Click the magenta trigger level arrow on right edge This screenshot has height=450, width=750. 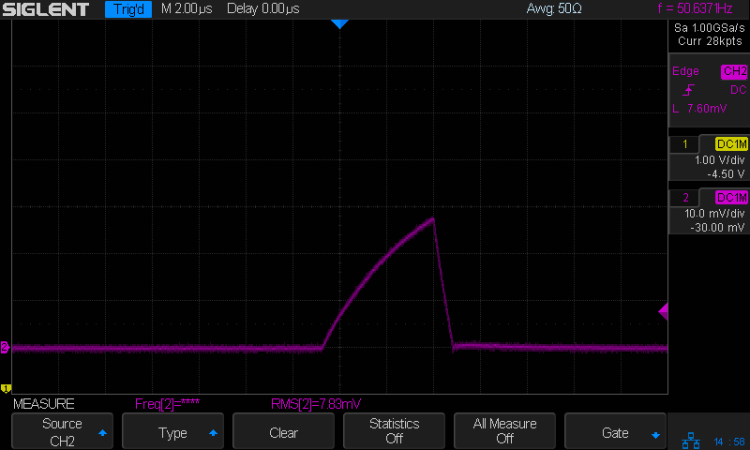point(663,313)
